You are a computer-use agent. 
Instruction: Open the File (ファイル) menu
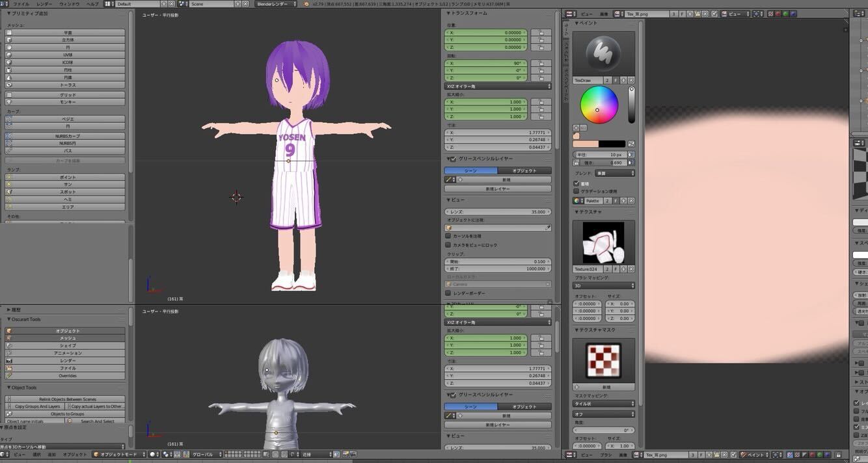pos(21,4)
